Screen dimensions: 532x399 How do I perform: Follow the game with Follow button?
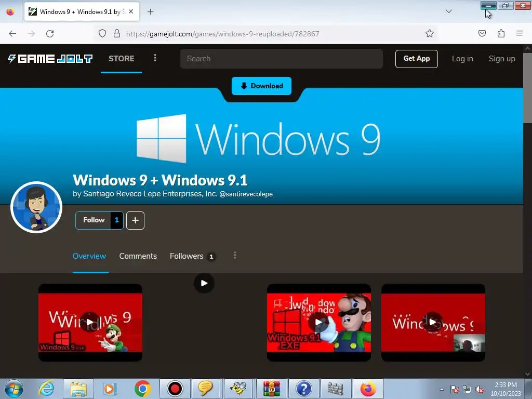94,220
